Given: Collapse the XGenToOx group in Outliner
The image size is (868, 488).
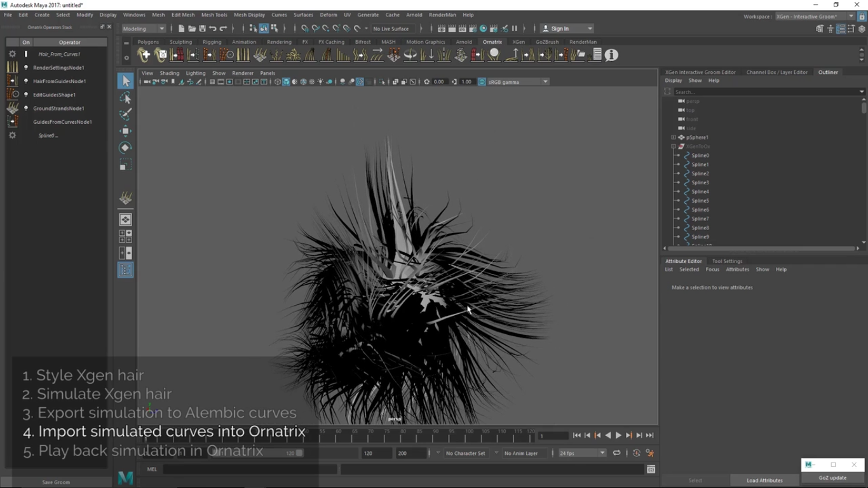Looking at the screenshot, I should click(674, 146).
